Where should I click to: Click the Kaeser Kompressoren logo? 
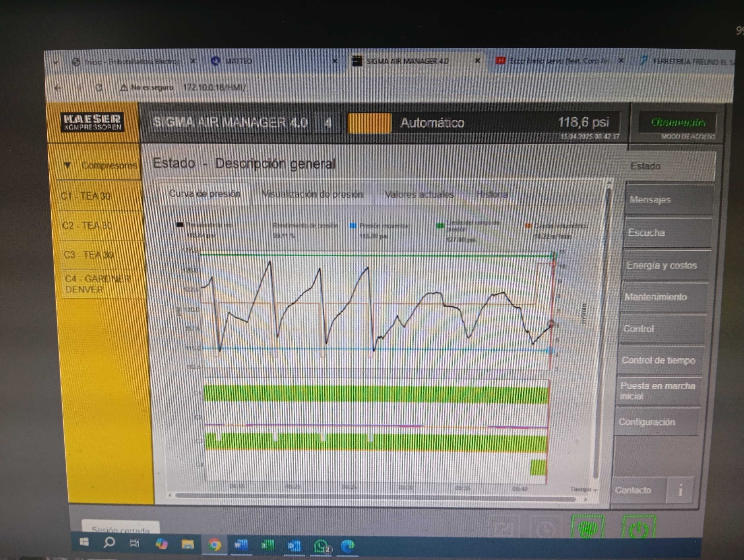(x=92, y=122)
